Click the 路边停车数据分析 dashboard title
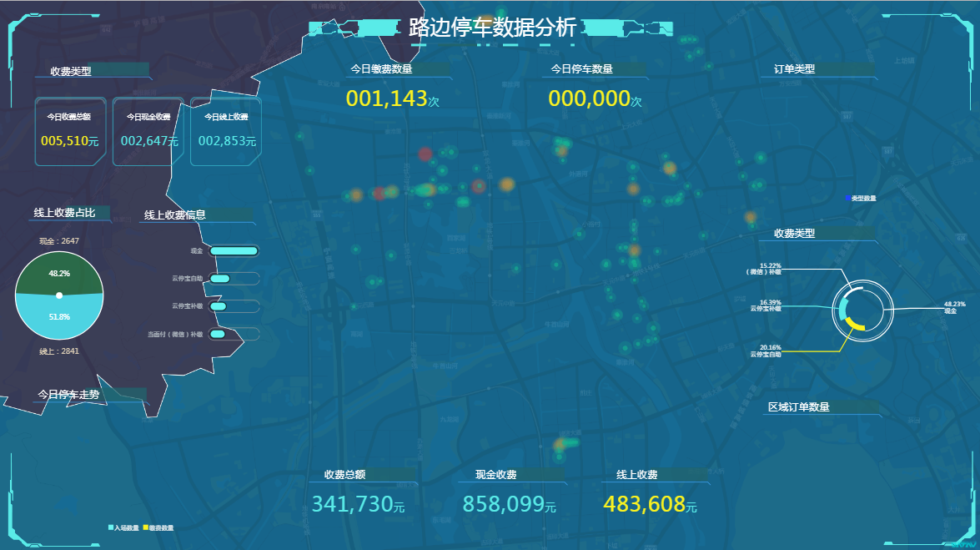The width and height of the screenshot is (980, 550). [493, 28]
